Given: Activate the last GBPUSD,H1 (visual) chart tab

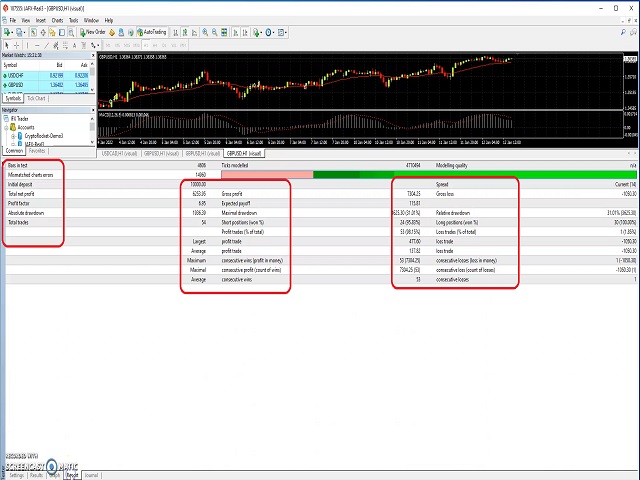Looking at the screenshot, I should pyautogui.click(x=244, y=153).
